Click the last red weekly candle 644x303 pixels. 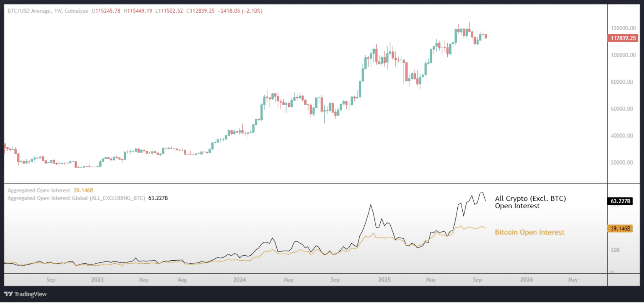point(486,36)
